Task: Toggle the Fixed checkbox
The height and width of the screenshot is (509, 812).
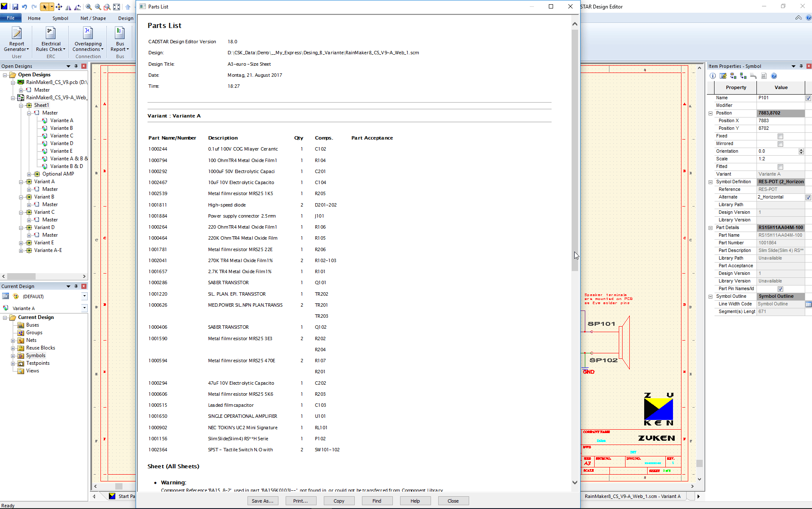Action: (x=780, y=136)
